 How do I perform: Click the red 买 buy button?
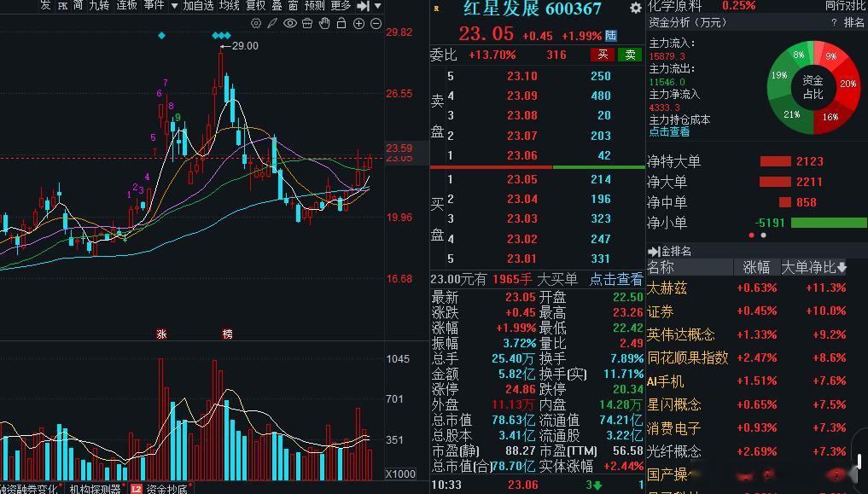pos(603,55)
